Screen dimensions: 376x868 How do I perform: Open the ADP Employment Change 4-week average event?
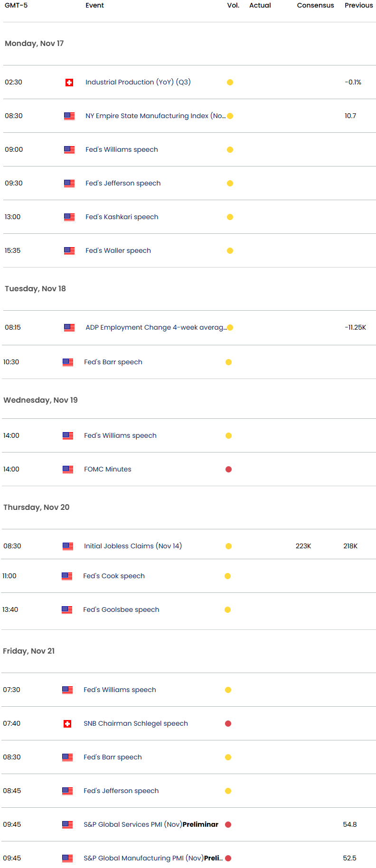(x=156, y=327)
